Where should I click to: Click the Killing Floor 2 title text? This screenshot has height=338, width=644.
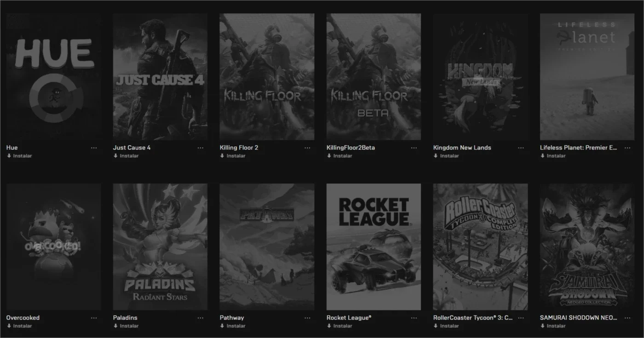pyautogui.click(x=239, y=148)
